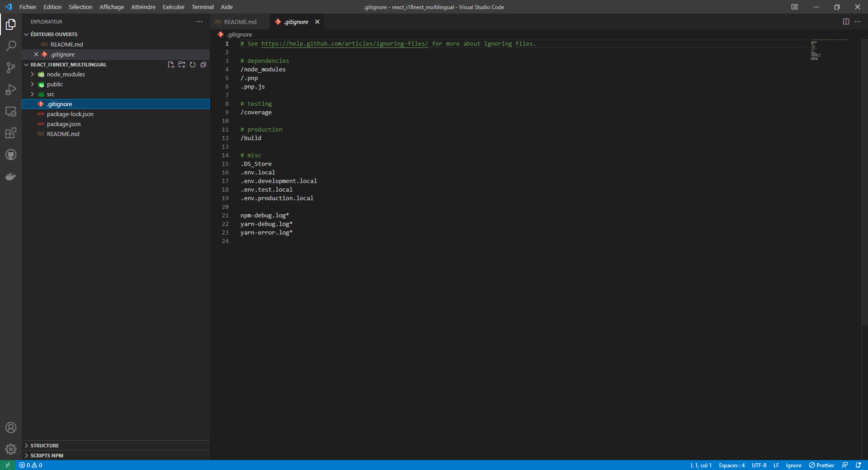The height and width of the screenshot is (470, 868).
Task: Open Docker view icon in activity bar
Action: coord(11,176)
